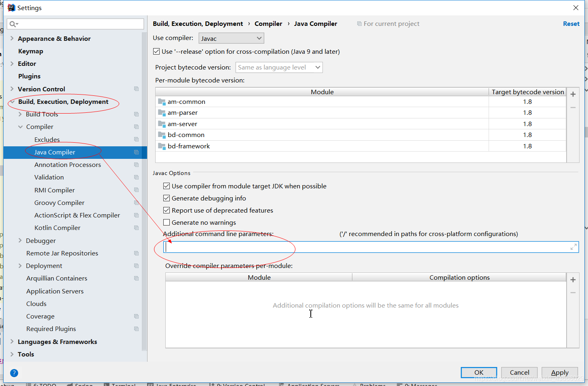
Task: Expand the Version Control section
Action: point(12,89)
